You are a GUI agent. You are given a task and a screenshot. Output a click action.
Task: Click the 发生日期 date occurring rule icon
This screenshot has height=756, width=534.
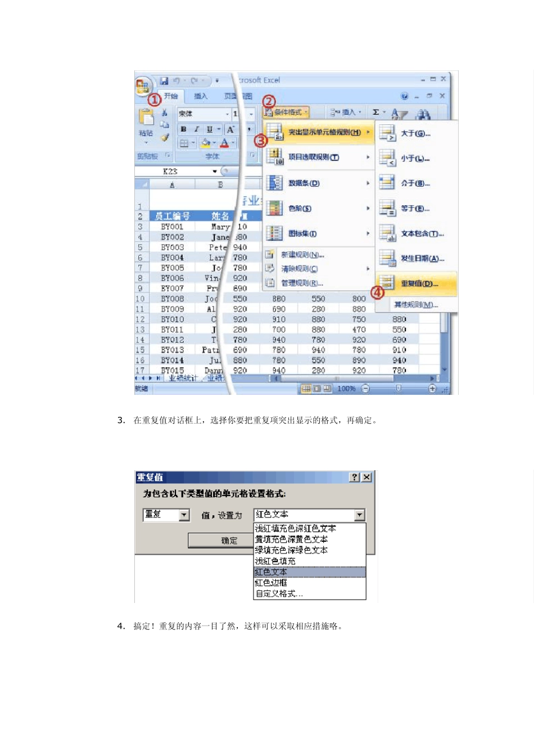[x=387, y=258]
